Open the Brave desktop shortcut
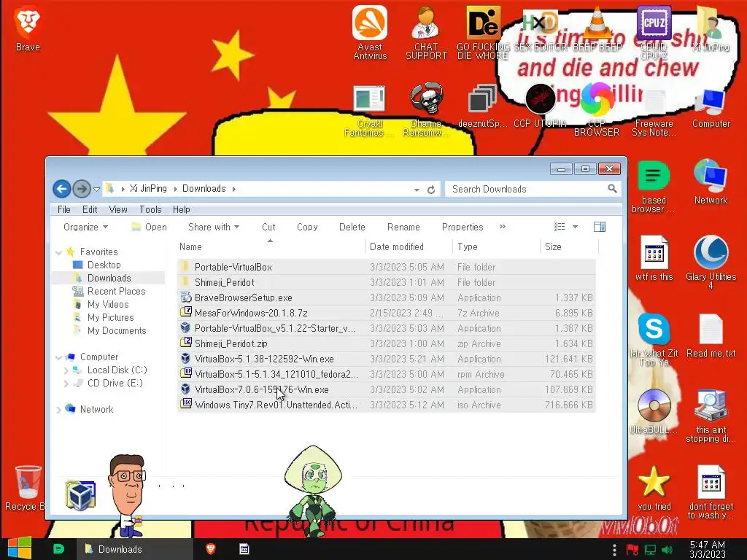The height and width of the screenshot is (560, 747). coord(28,29)
